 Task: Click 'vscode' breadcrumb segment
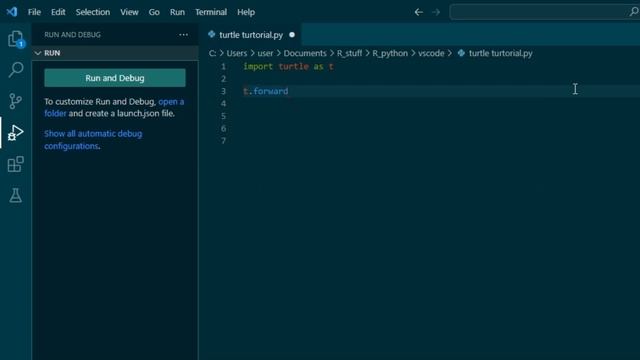[x=431, y=53]
